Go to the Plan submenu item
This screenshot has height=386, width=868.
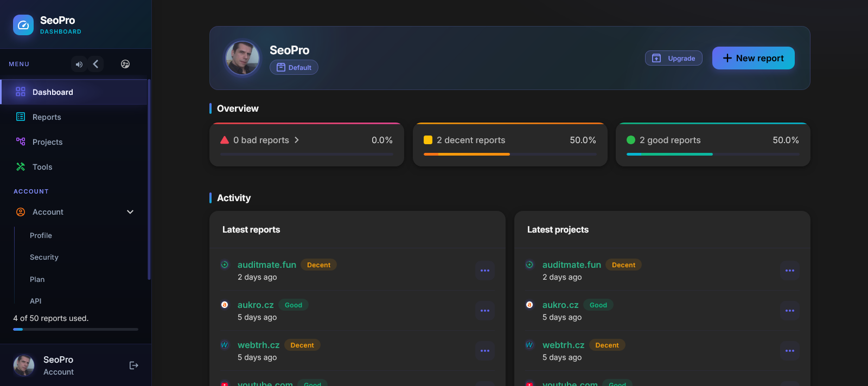coord(37,279)
